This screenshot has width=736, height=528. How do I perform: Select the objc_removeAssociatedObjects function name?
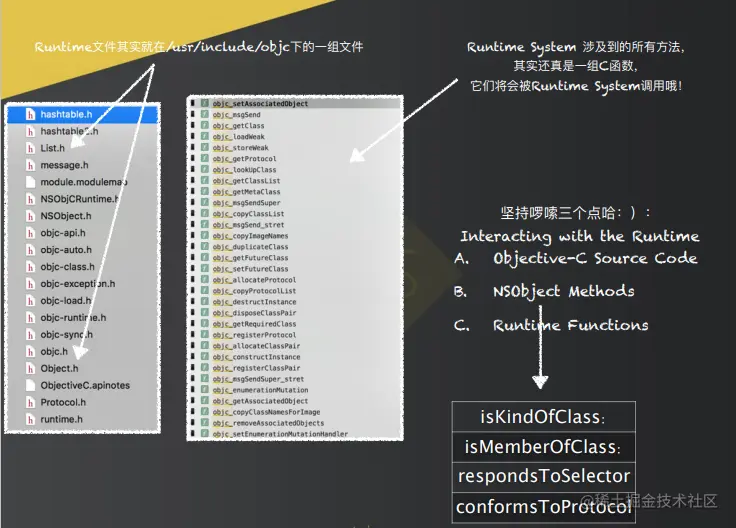coord(268,423)
